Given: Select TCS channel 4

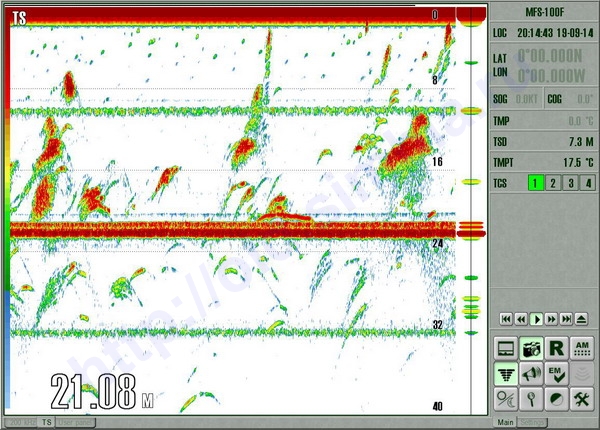Looking at the screenshot, I should click(588, 183).
